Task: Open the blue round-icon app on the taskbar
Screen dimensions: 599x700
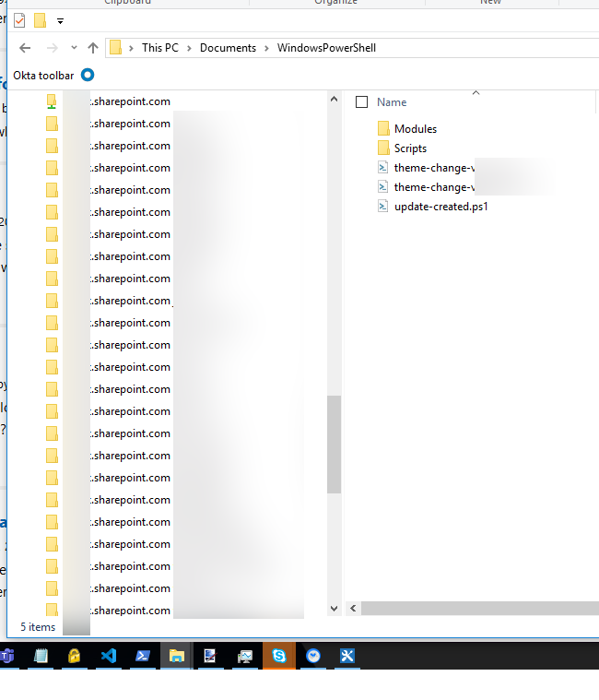Action: coord(313,656)
